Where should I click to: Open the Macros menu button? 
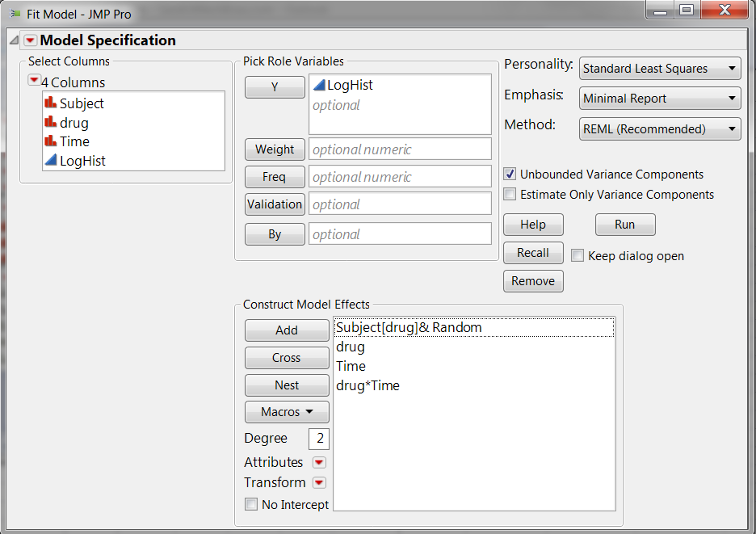pos(287,412)
